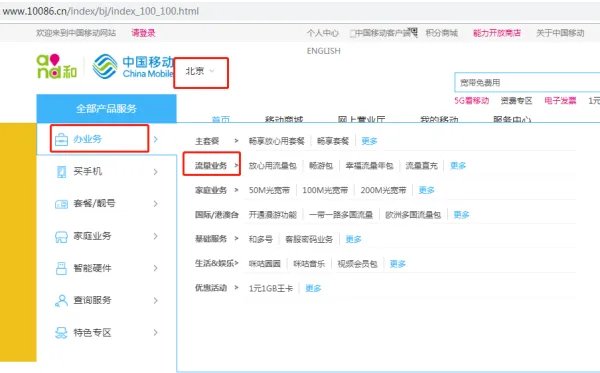Click the device icon beside 智能硬件
600x373 pixels.
point(61,268)
